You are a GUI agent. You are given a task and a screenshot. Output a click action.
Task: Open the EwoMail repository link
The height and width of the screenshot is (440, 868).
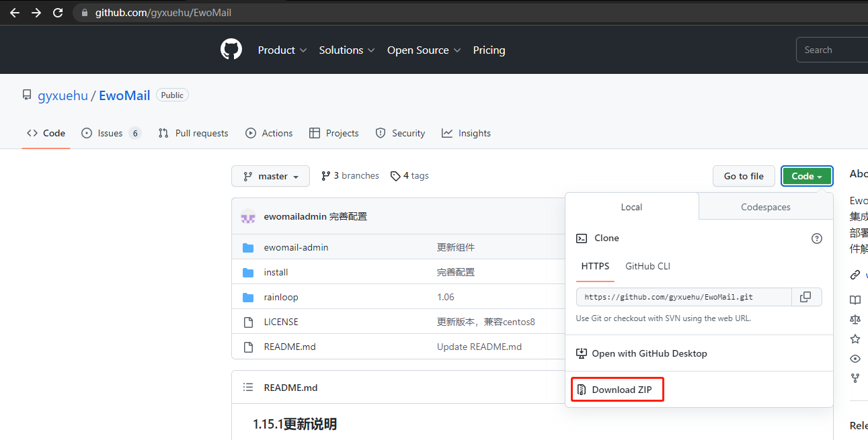pos(124,95)
